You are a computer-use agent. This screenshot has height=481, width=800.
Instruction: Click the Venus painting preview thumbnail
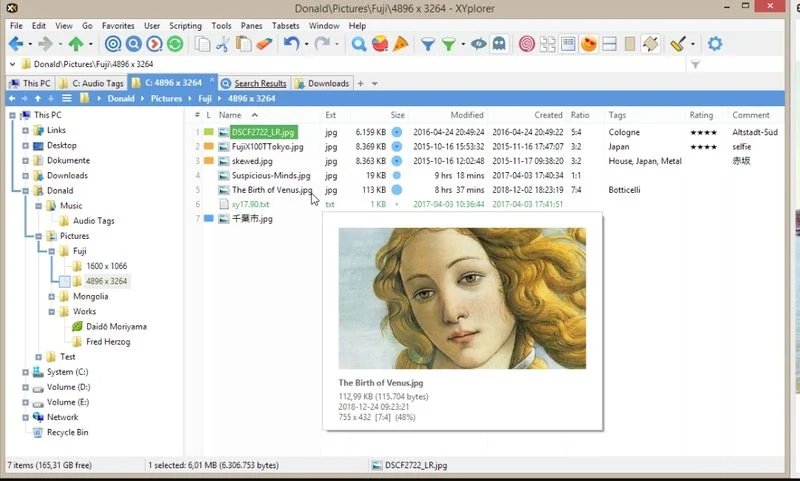462,298
